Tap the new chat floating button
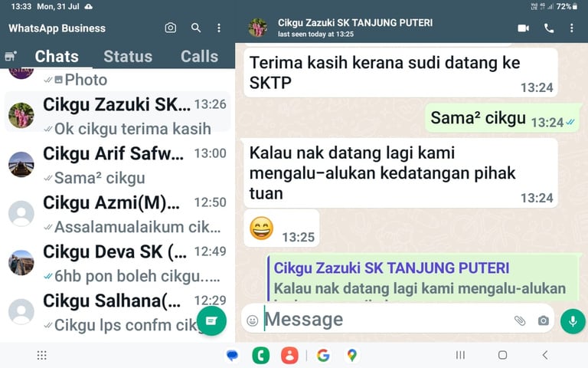 tap(211, 321)
